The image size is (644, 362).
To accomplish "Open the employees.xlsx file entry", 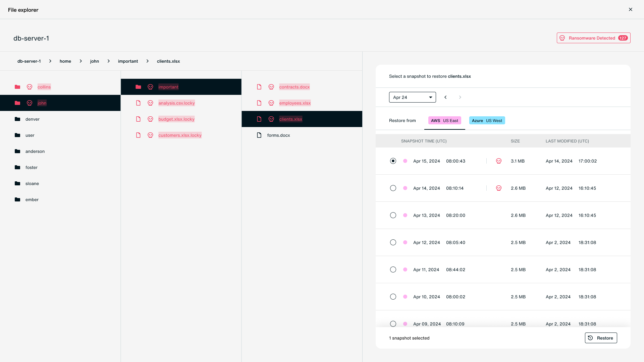I will [x=294, y=103].
